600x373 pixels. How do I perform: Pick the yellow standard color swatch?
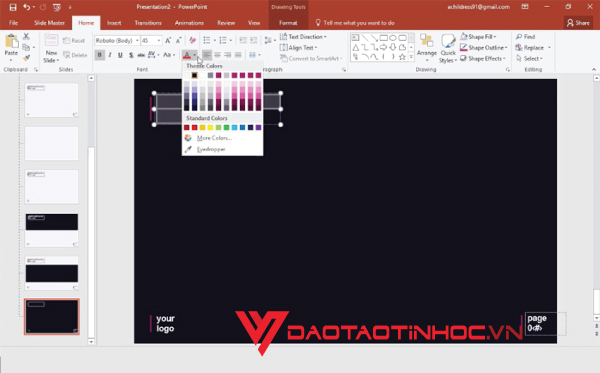point(210,127)
